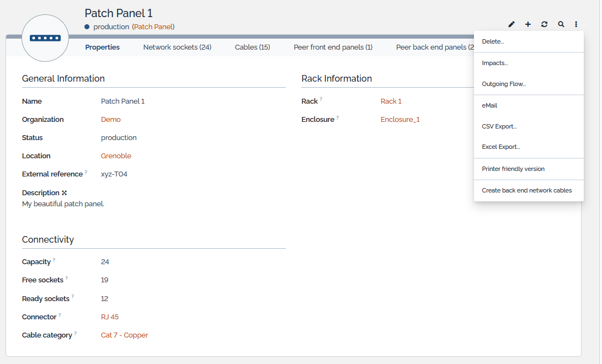
Task: Click the plus icon to create new
Action: (528, 24)
